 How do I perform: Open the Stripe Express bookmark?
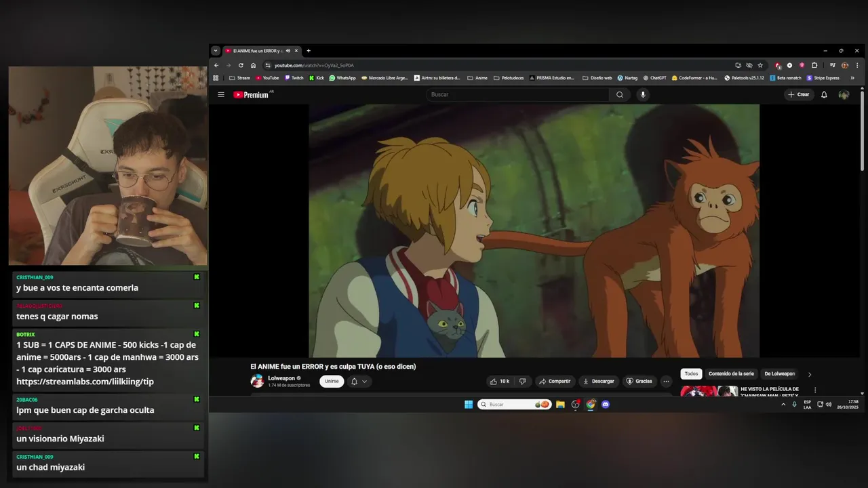(823, 78)
